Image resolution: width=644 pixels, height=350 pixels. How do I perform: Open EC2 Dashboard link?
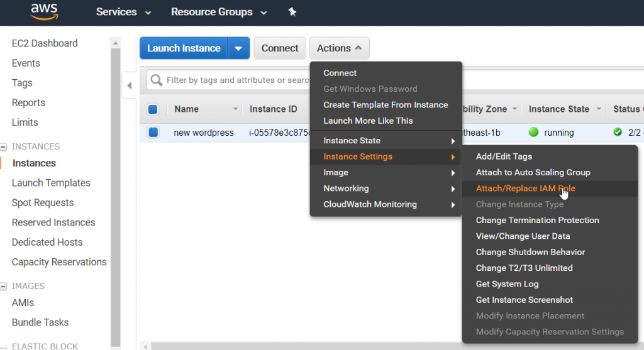(45, 43)
